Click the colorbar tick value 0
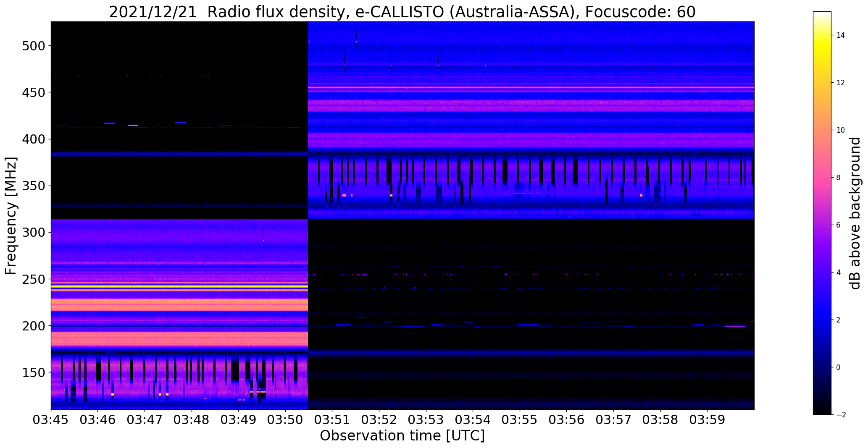The height and width of the screenshot is (448, 868). tap(839, 367)
